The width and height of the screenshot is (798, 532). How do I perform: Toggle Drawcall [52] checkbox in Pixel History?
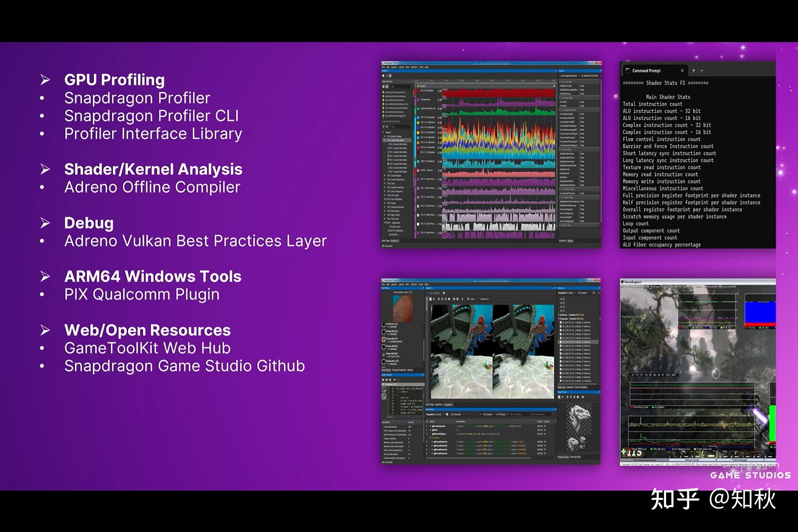383,332
